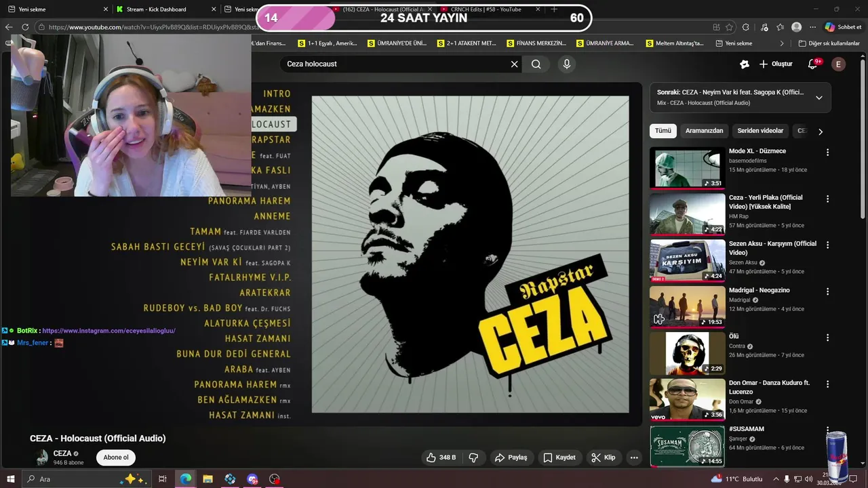
Task: Open options for Ceza - Yerli Plaka
Action: (827, 199)
